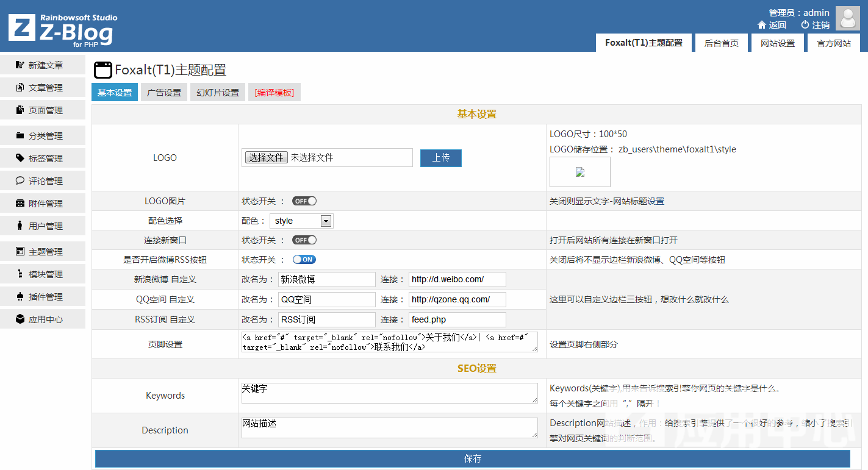This screenshot has width=868, height=470.
Task: Toggle the LOGO图片 status switch
Action: [304, 201]
